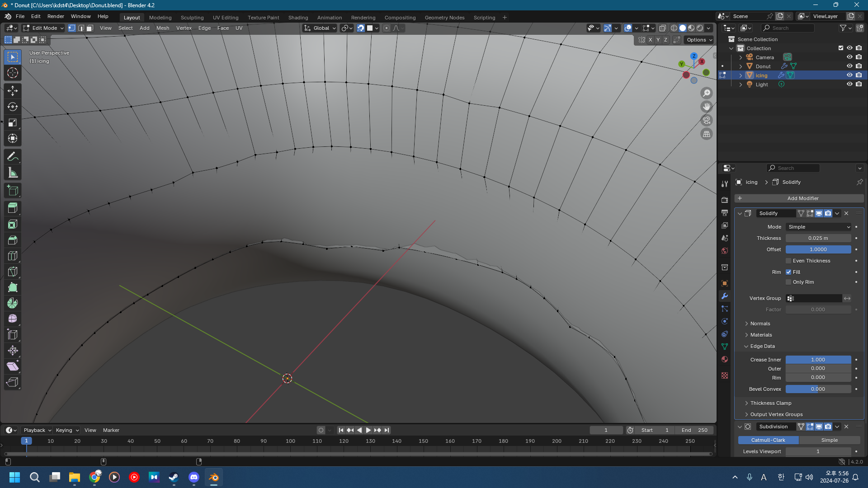Switch perspective/orthographic grid icon
868x488 pixels.
coord(707,134)
